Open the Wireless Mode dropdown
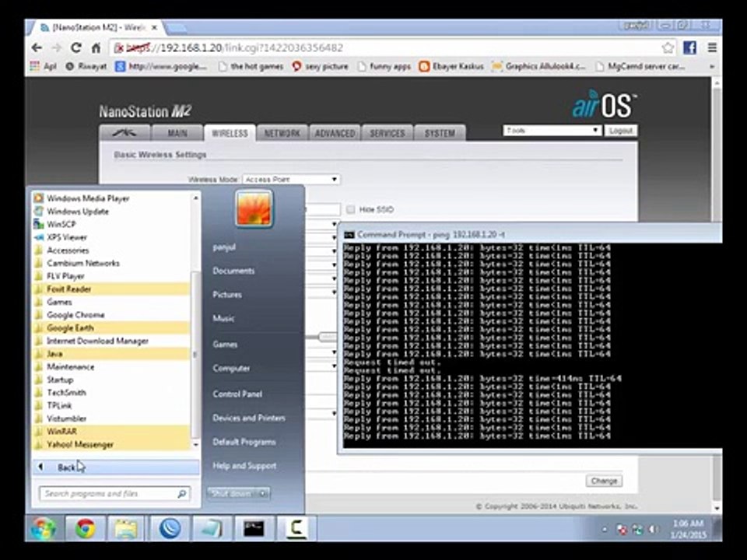 tap(291, 180)
